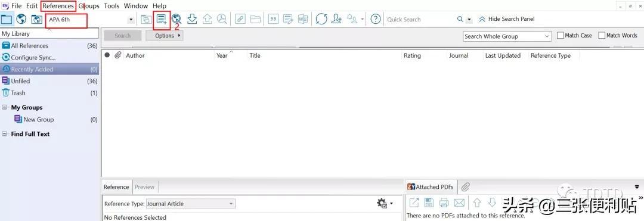644x221 pixels.
Task: Sort by the attachment paperclip column
Action: (118, 55)
